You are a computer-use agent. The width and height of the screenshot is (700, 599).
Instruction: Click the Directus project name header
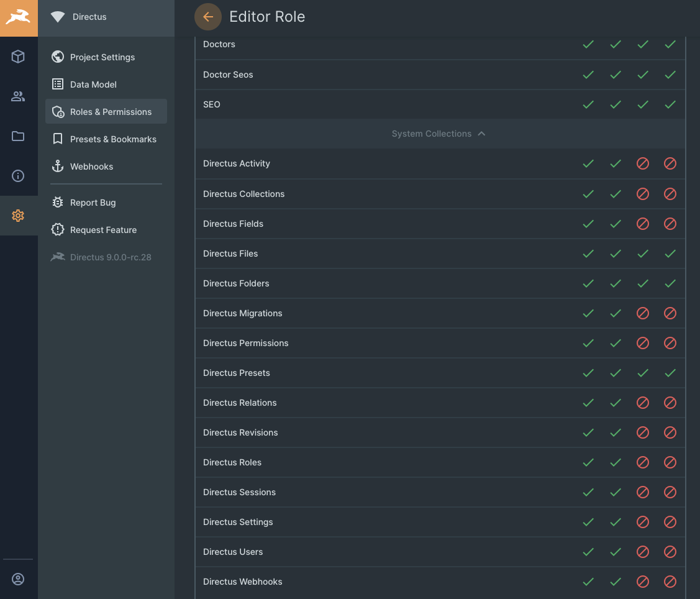[89, 17]
